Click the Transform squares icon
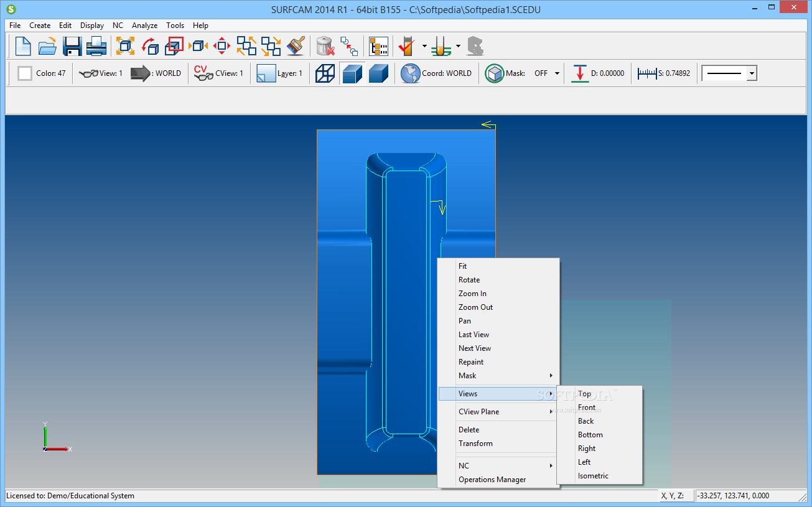Image resolution: width=812 pixels, height=507 pixels. 350,46
